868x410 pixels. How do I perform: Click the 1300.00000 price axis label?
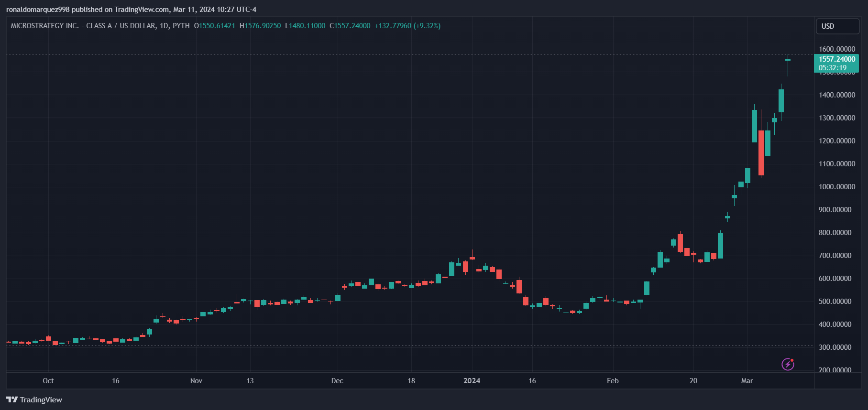click(x=837, y=118)
